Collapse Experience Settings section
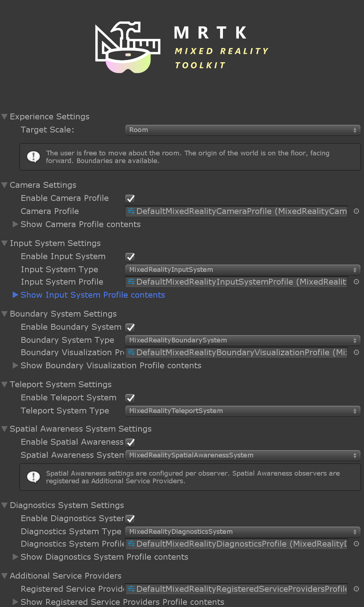This screenshot has height=607, width=364. tap(5, 117)
